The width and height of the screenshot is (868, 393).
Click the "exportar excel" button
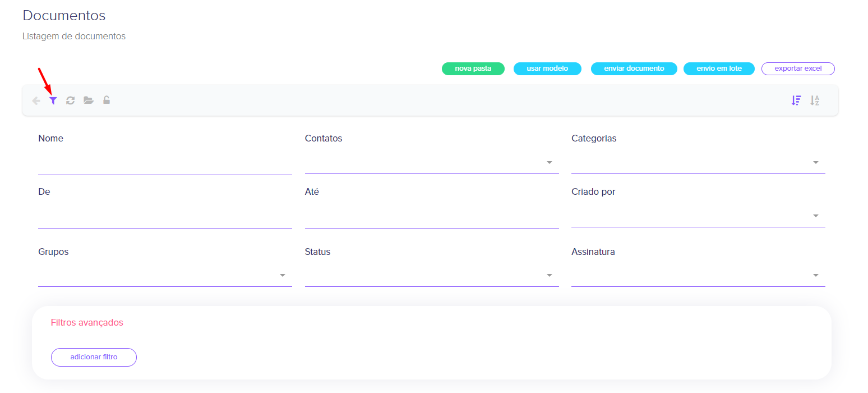(798, 68)
